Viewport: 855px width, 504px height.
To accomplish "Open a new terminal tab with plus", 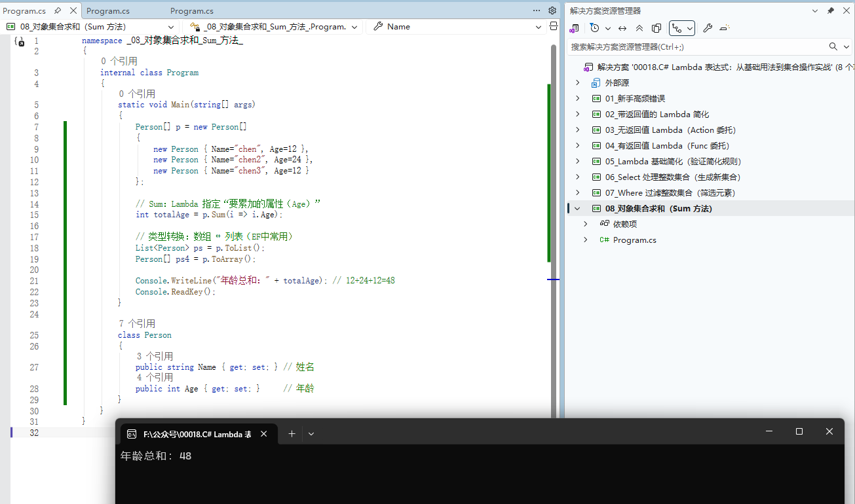I will [292, 433].
